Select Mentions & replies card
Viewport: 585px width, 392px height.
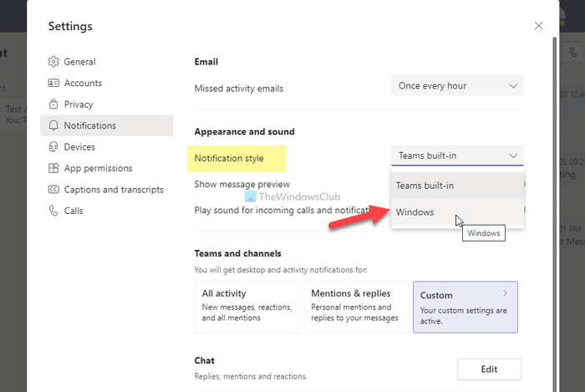pyautogui.click(x=356, y=307)
